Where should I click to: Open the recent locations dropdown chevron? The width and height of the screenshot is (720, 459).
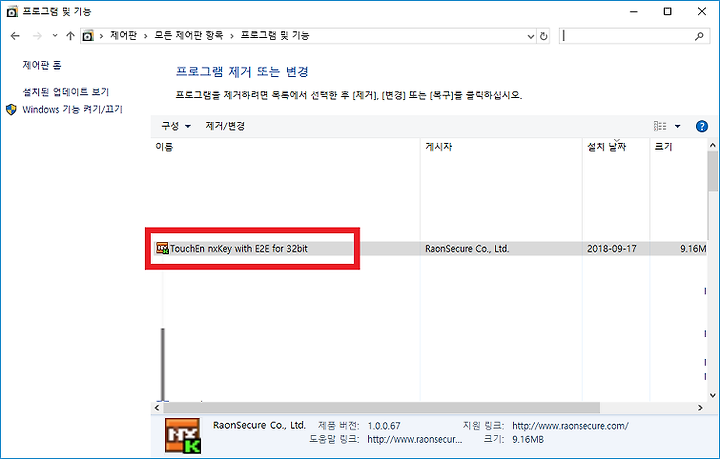point(55,35)
